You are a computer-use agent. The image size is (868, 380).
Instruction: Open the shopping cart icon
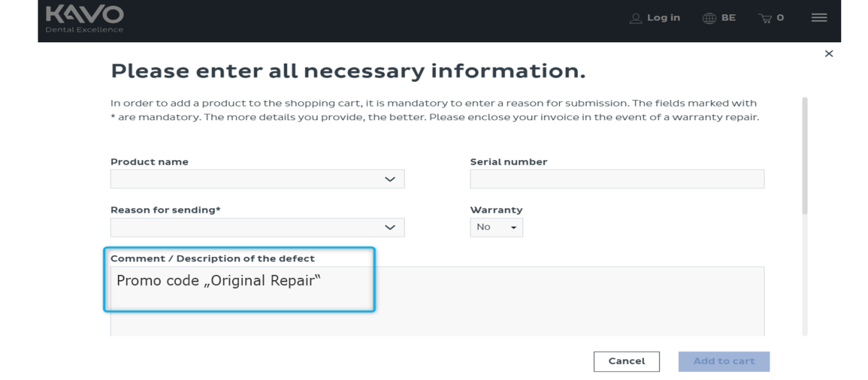tap(765, 18)
